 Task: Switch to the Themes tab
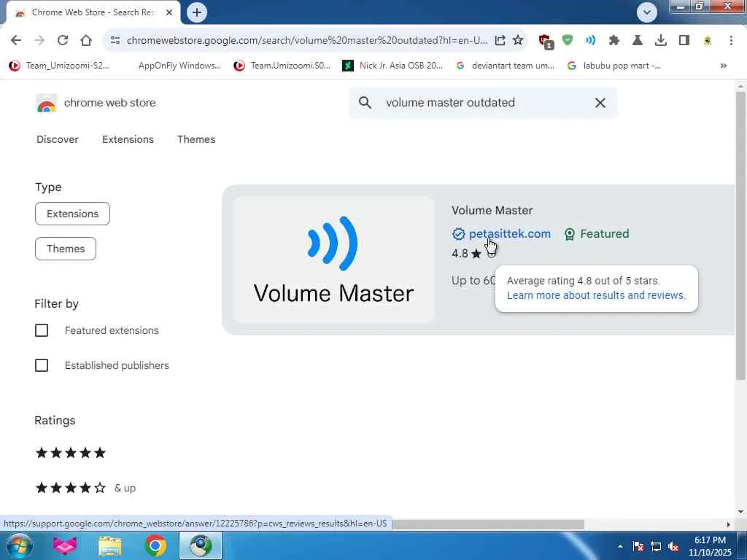coord(196,139)
